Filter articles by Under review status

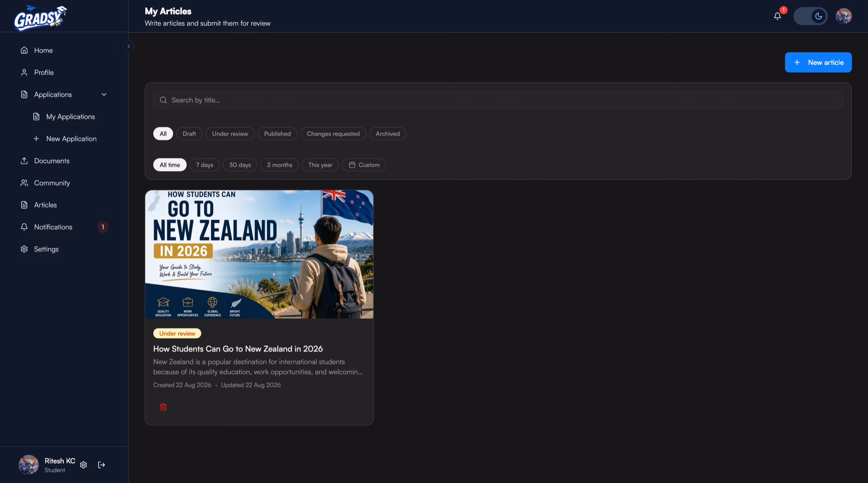[x=230, y=134]
